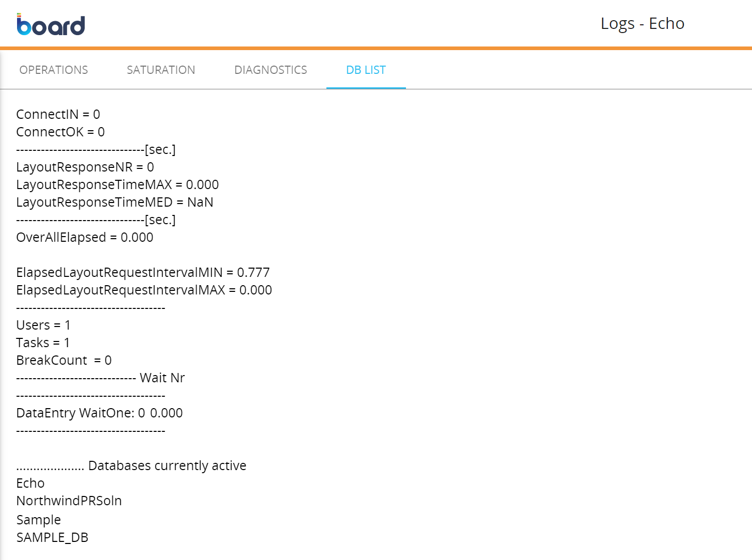This screenshot has height=560, width=752.
Task: Click the 'Databases currently active' heading
Action: pyautogui.click(x=167, y=465)
